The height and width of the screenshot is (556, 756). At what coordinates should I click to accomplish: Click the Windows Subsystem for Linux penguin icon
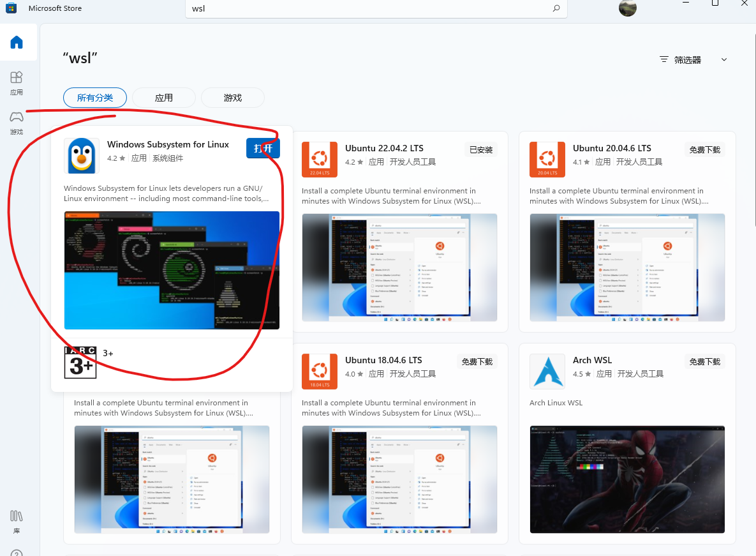pyautogui.click(x=81, y=155)
